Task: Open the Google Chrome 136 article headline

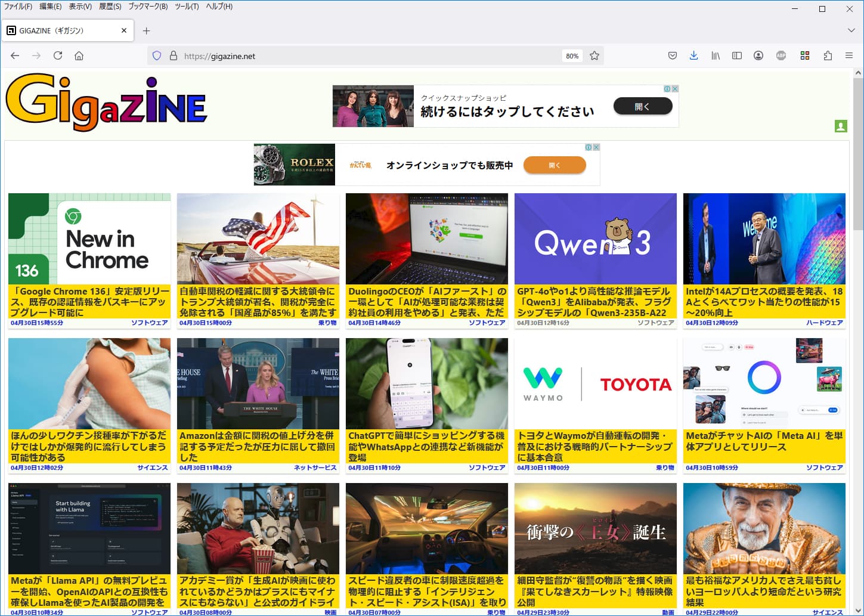Action: [x=89, y=302]
